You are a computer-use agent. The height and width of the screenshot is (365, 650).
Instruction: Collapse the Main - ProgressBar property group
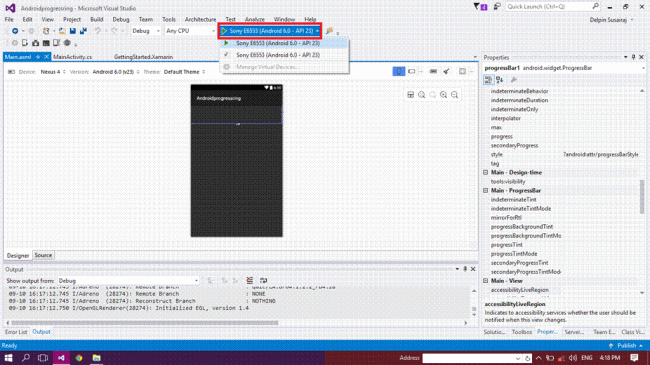coord(485,190)
